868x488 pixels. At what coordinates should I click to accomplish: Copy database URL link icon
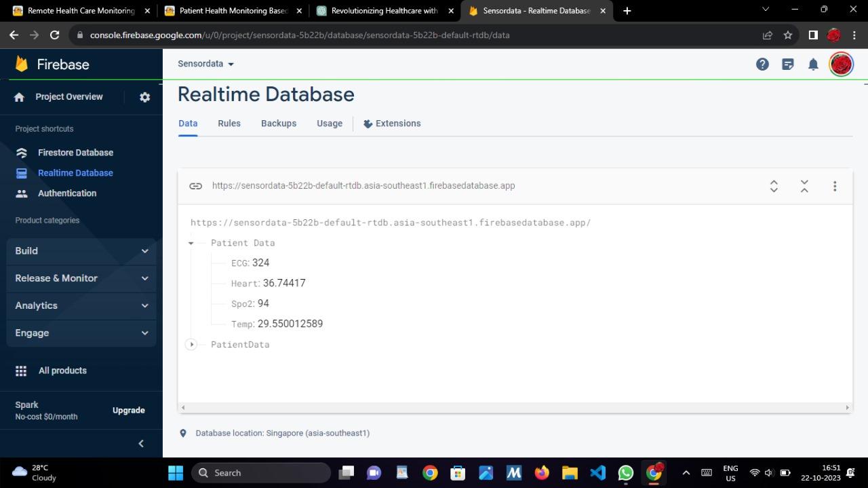[195, 186]
